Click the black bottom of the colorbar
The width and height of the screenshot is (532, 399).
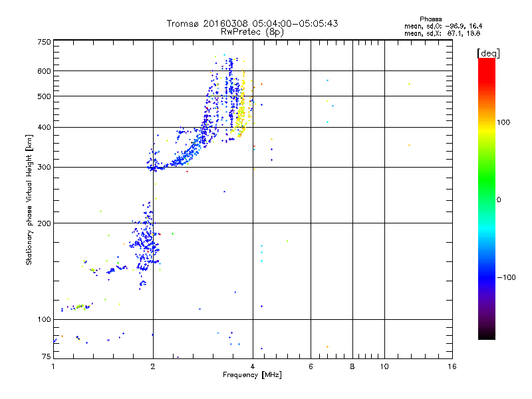point(487,334)
